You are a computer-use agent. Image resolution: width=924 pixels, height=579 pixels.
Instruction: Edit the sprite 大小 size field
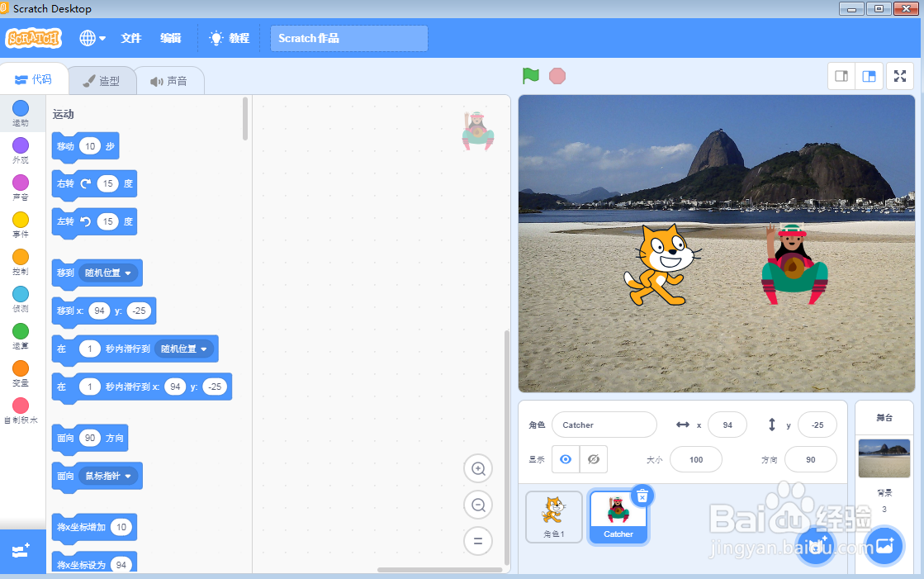tap(696, 459)
